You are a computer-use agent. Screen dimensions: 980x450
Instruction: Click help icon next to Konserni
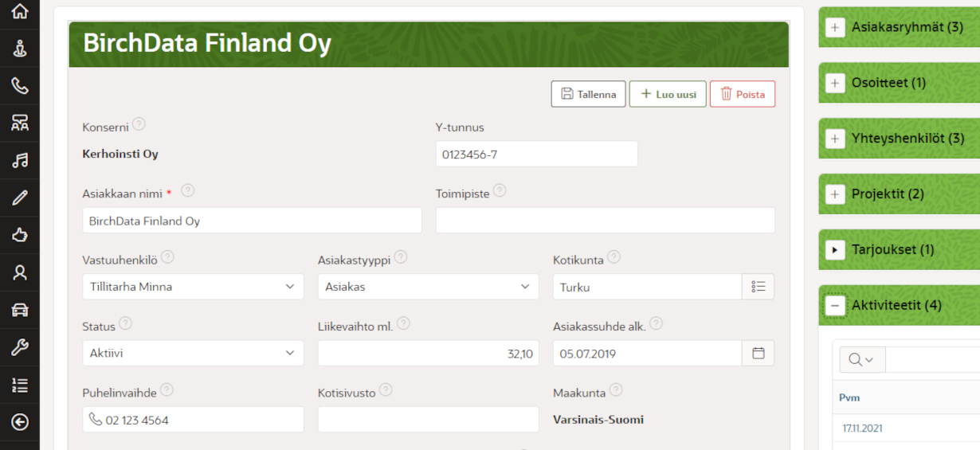click(139, 124)
